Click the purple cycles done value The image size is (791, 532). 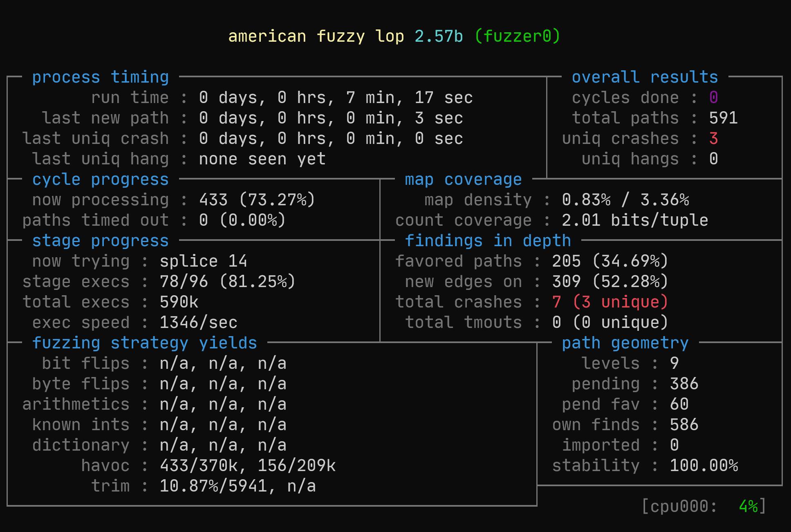click(713, 98)
